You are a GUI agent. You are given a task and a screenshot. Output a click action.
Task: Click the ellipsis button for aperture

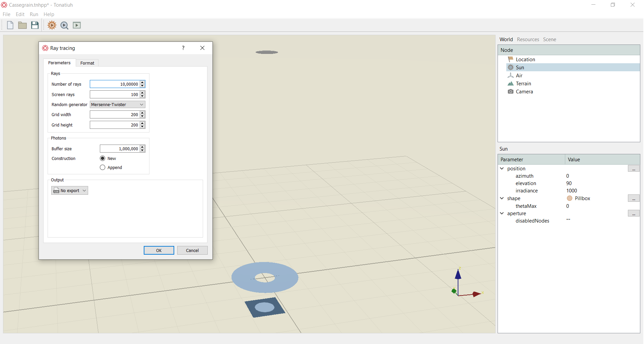click(x=634, y=213)
